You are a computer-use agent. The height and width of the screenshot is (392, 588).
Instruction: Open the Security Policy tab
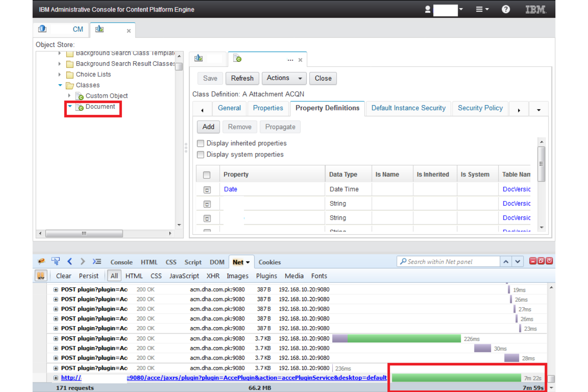[480, 108]
